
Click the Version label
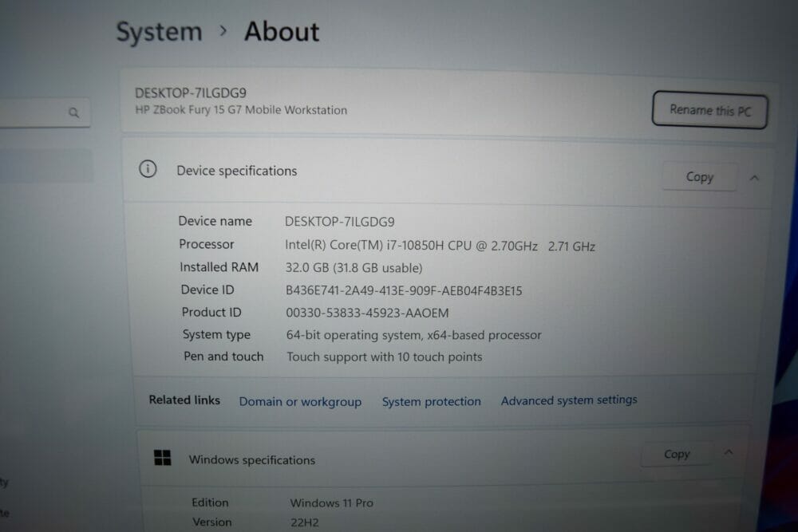pyautogui.click(x=211, y=522)
